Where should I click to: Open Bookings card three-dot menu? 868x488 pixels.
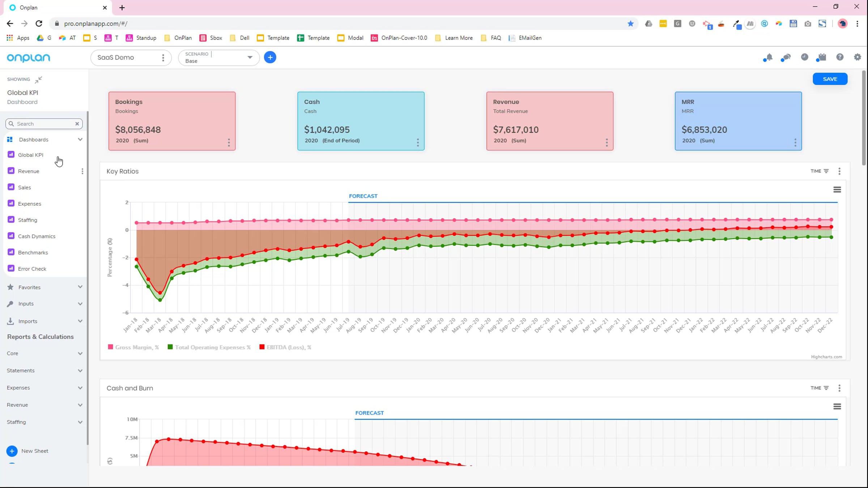229,142
